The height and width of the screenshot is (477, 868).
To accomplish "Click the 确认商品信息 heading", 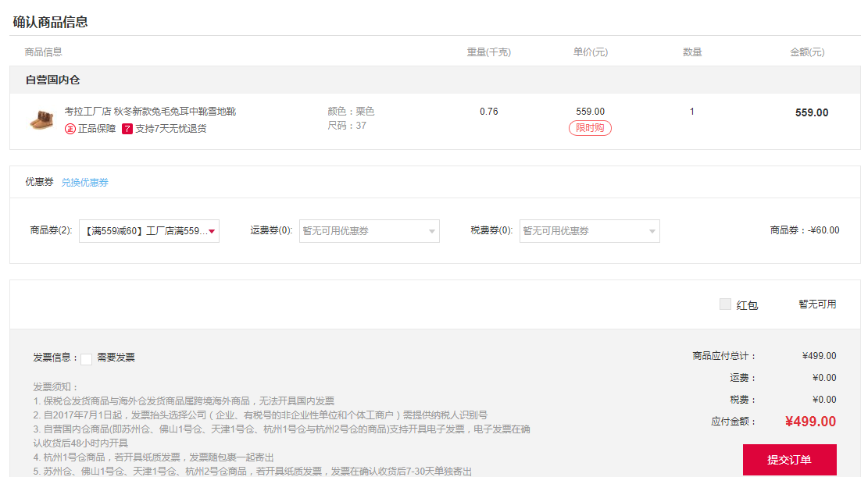I will (x=50, y=22).
